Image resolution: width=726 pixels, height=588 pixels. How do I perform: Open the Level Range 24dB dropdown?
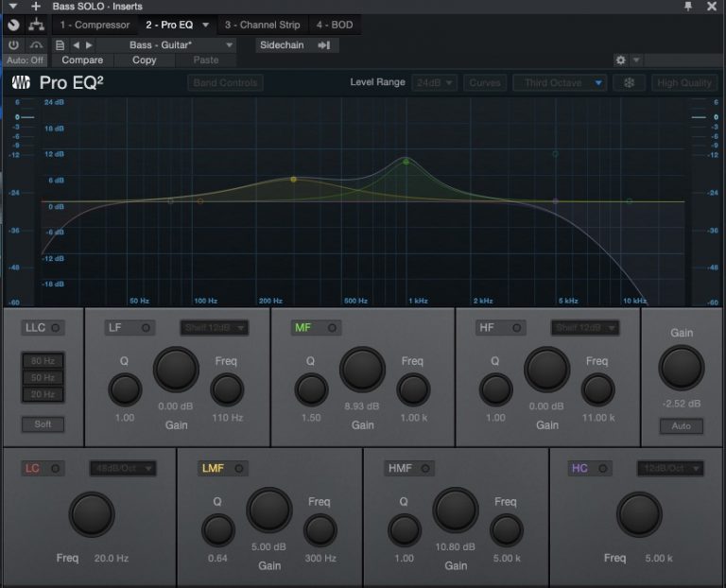[x=434, y=83]
